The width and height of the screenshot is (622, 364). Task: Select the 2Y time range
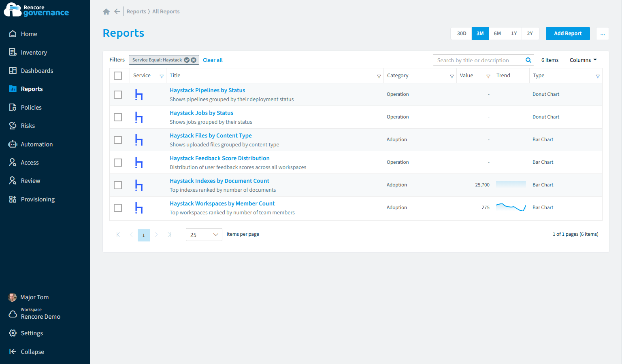(530, 34)
